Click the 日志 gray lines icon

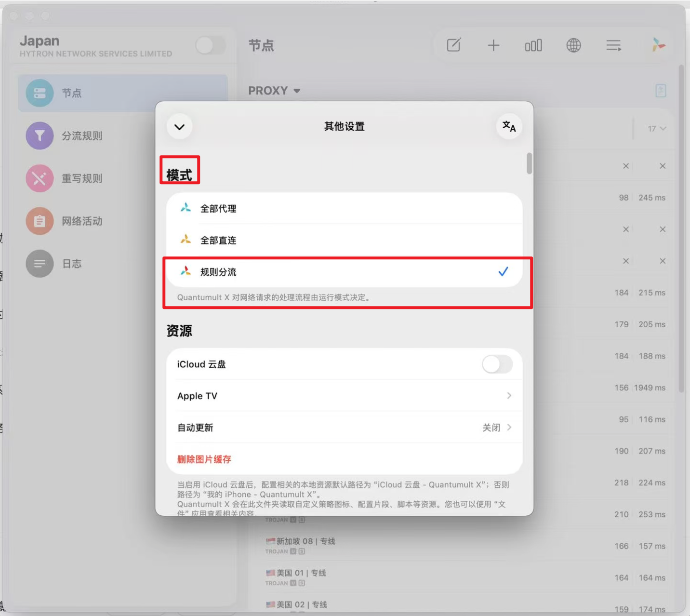coord(40,264)
